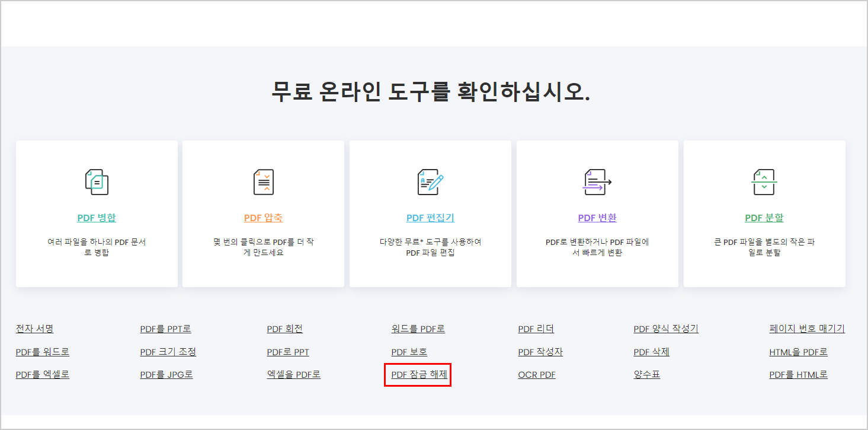Select the PDF를 JPG로 converter

click(166, 374)
